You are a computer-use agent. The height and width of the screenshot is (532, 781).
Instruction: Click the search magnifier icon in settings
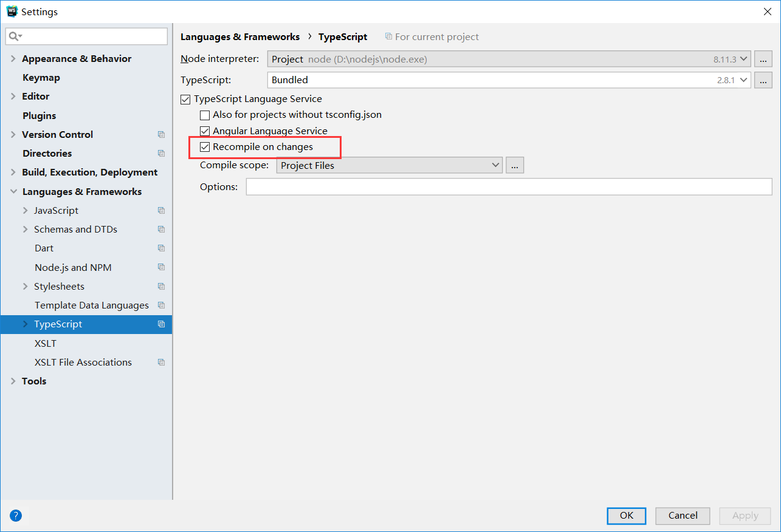pyautogui.click(x=13, y=36)
